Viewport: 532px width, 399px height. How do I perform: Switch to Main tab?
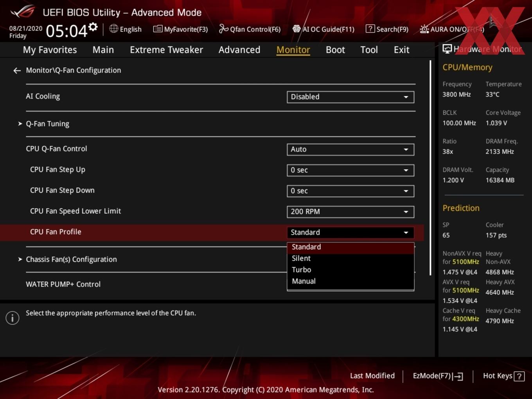[x=103, y=50]
